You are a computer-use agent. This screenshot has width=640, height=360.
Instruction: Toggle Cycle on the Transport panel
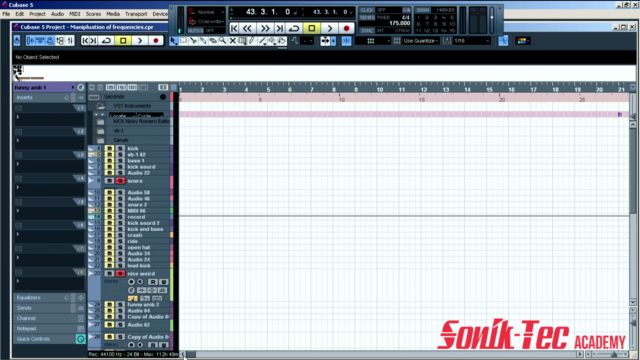[294, 28]
